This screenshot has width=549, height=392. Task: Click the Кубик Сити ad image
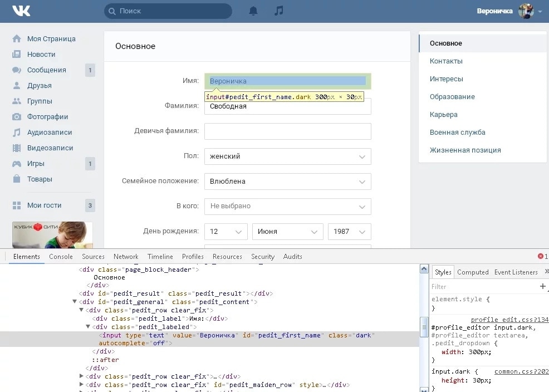52,235
